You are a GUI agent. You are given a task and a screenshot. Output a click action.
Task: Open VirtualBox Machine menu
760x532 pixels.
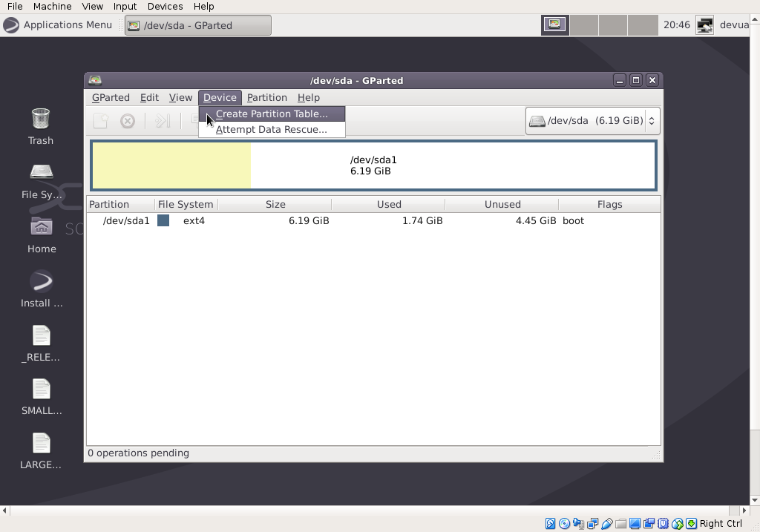53,6
